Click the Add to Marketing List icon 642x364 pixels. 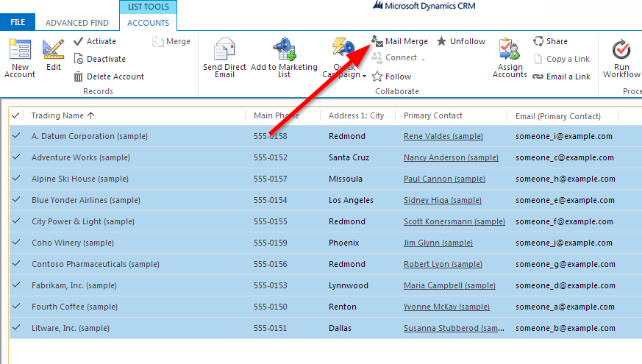(284, 49)
